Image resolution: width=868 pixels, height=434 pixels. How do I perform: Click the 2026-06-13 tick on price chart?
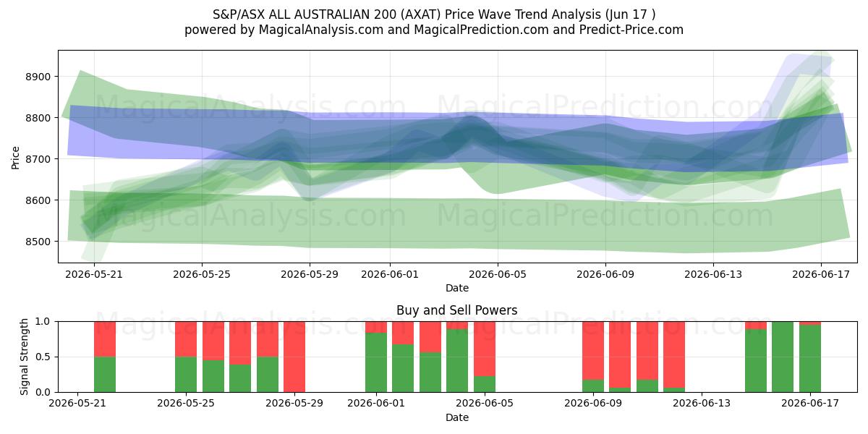tap(713, 274)
